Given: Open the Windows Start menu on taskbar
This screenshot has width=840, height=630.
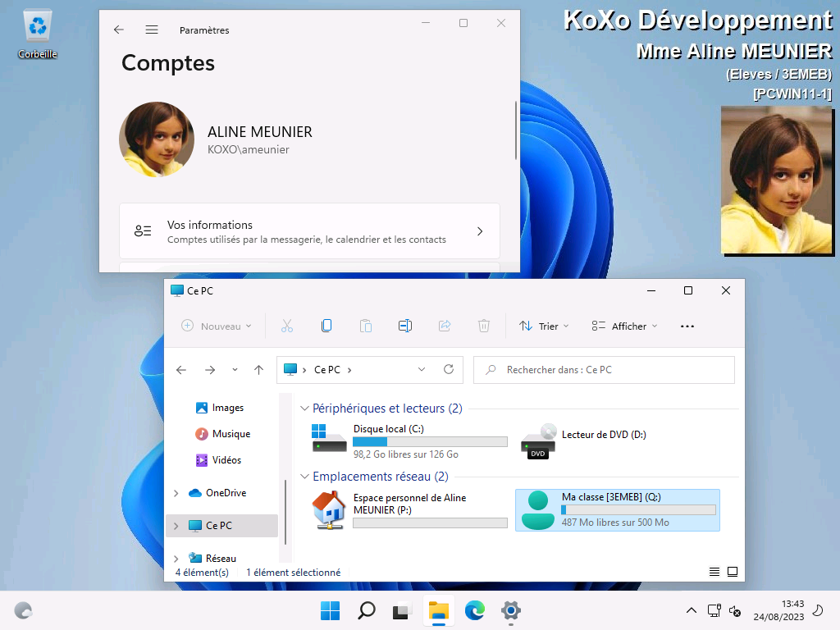Looking at the screenshot, I should click(330, 610).
